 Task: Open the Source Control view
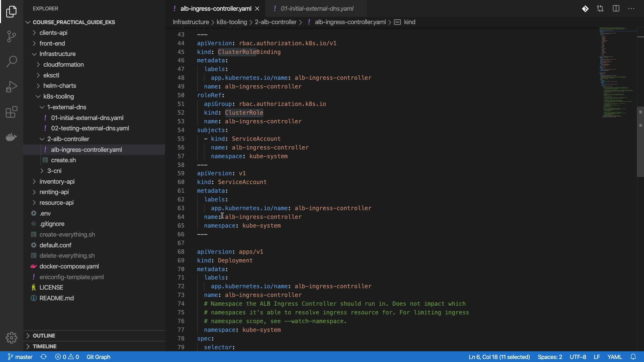[11, 36]
